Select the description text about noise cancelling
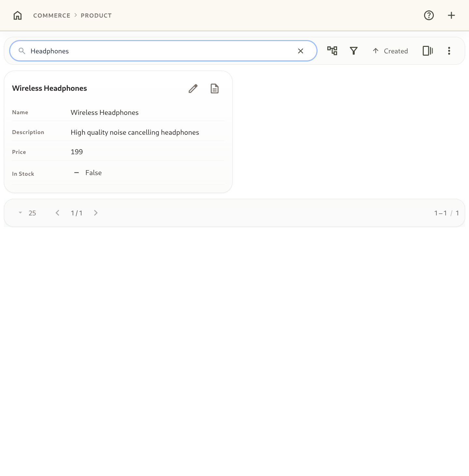This screenshot has height=476, width=469. pos(135,132)
